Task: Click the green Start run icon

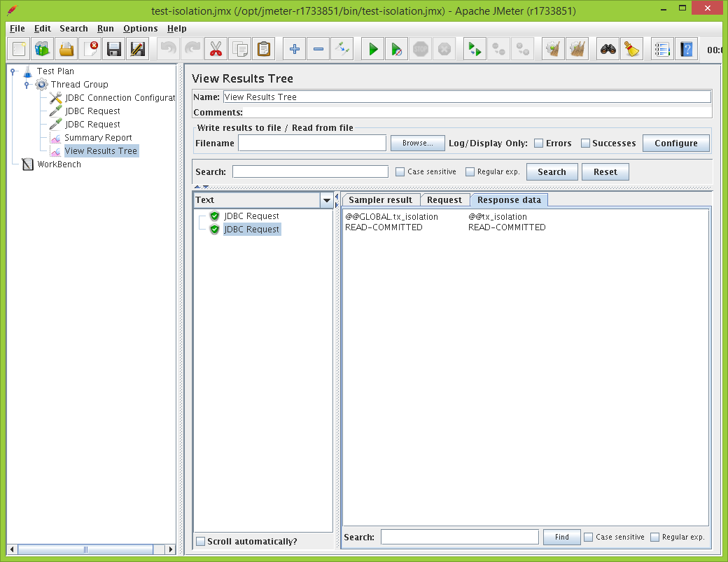Action: click(x=373, y=49)
